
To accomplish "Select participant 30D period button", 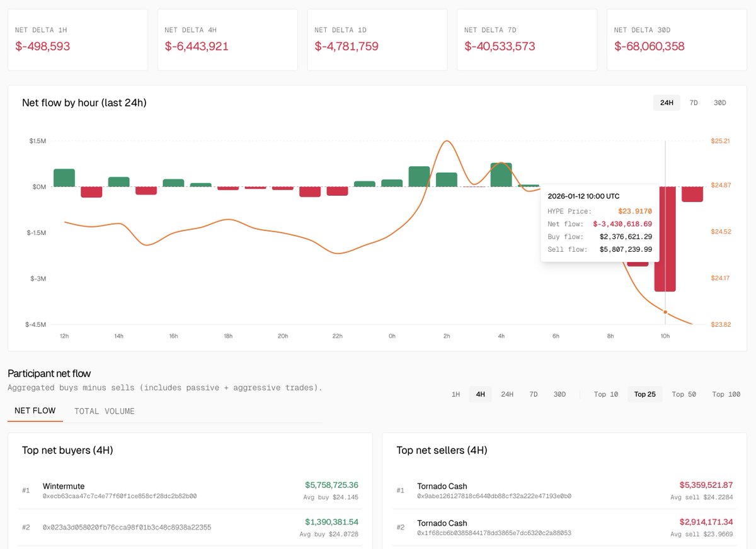I will [x=559, y=394].
